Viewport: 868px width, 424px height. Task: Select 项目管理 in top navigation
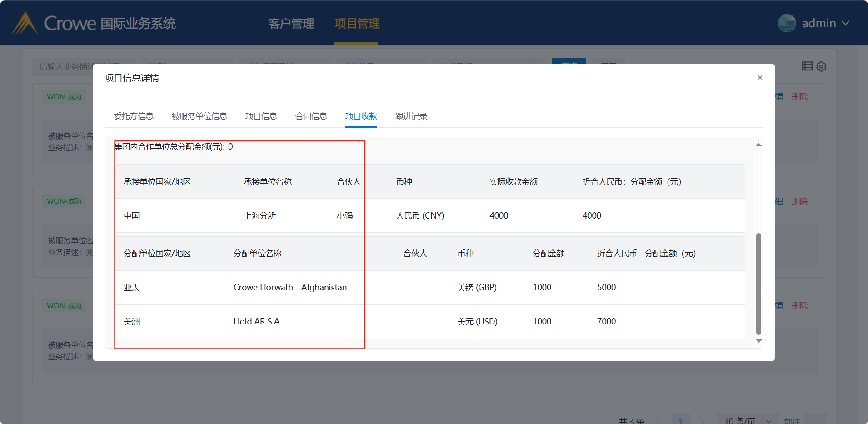tap(357, 24)
